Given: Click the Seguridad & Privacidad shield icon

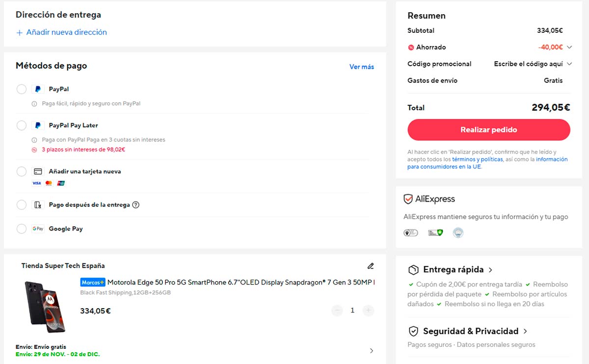Looking at the screenshot, I should click(x=413, y=331).
